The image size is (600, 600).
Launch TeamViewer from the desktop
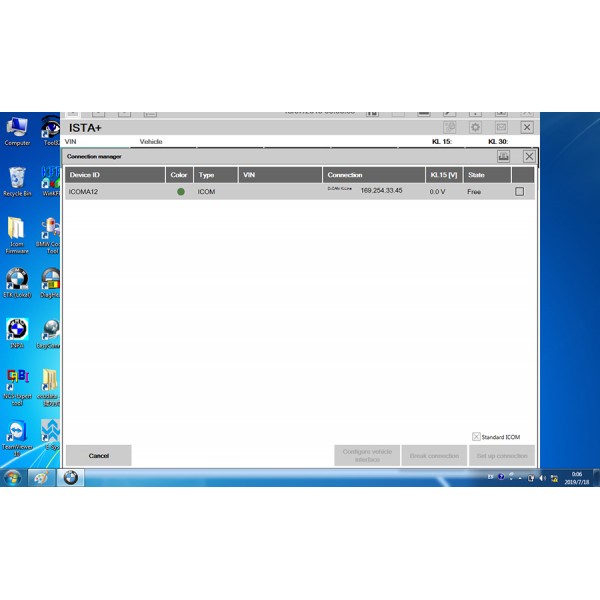[17, 439]
